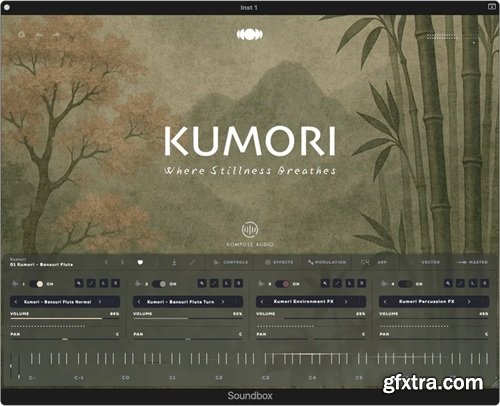Favorite the preset with the heart icon
500x406 pixels.
(140, 262)
